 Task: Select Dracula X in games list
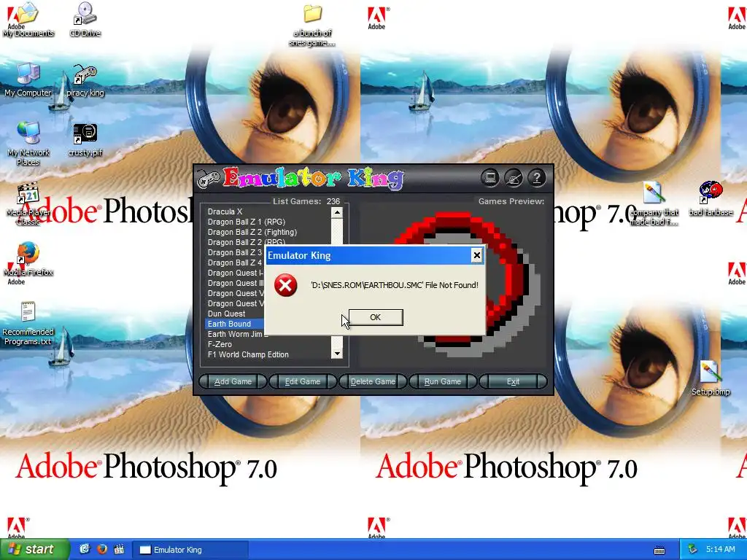268,211
